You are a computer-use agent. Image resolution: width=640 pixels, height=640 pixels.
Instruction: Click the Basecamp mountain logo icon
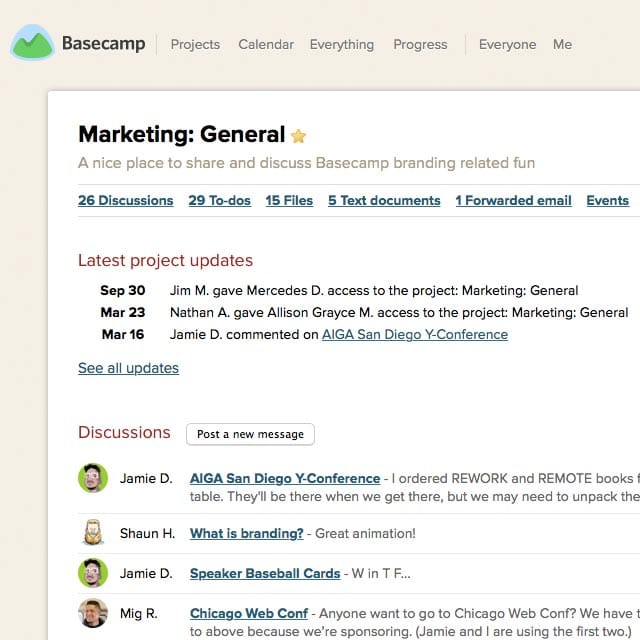tap(32, 42)
